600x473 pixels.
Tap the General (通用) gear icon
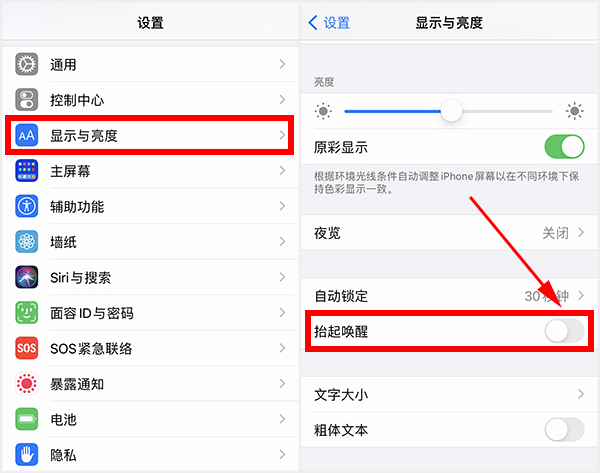tap(27, 65)
